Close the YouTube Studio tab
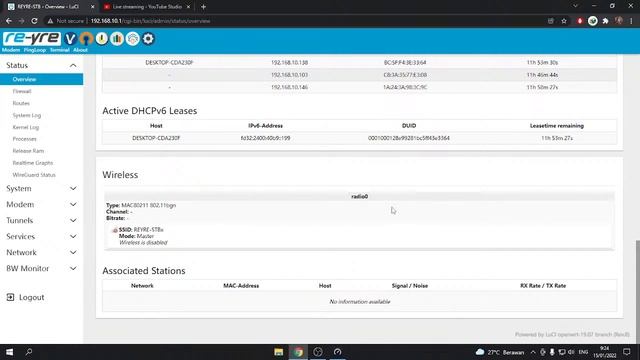Image resolution: width=640 pixels, height=360 pixels. pyautogui.click(x=188, y=7)
